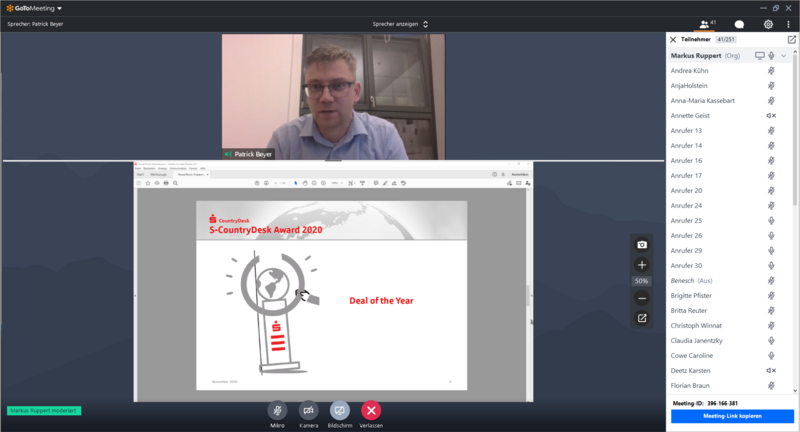Click the Meeting-Link kopieren button
The width and height of the screenshot is (800, 432).
733,417
